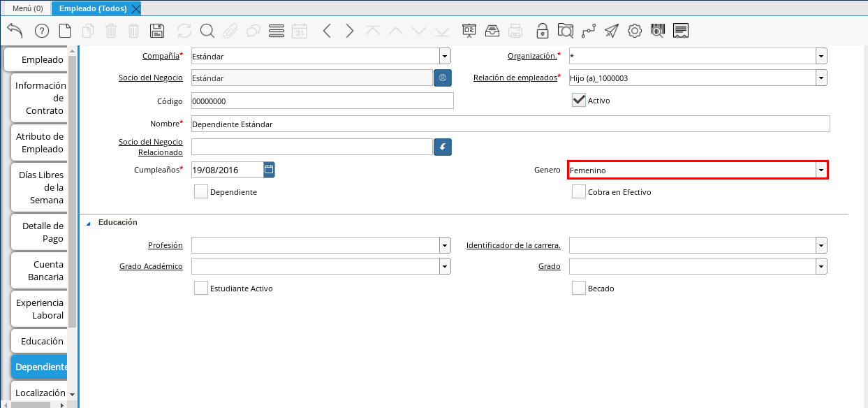Tick the Estudiante Activo checkbox
The height and width of the screenshot is (408, 868).
(x=201, y=288)
